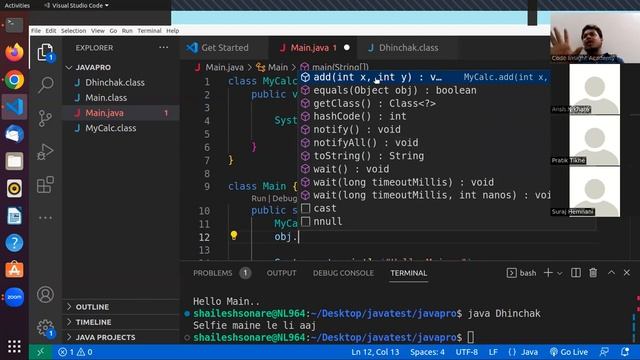Click the feedback icon in status bar
This screenshot has width=640, height=360.
(604, 352)
